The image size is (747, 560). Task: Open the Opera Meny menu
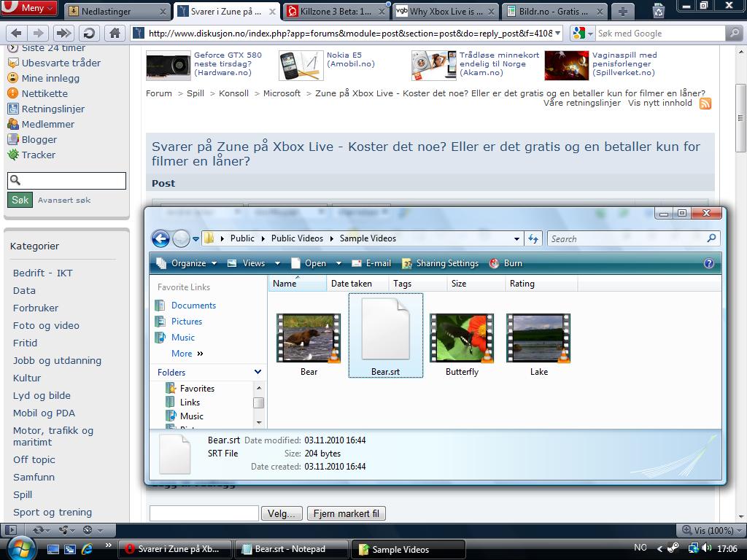point(28,8)
